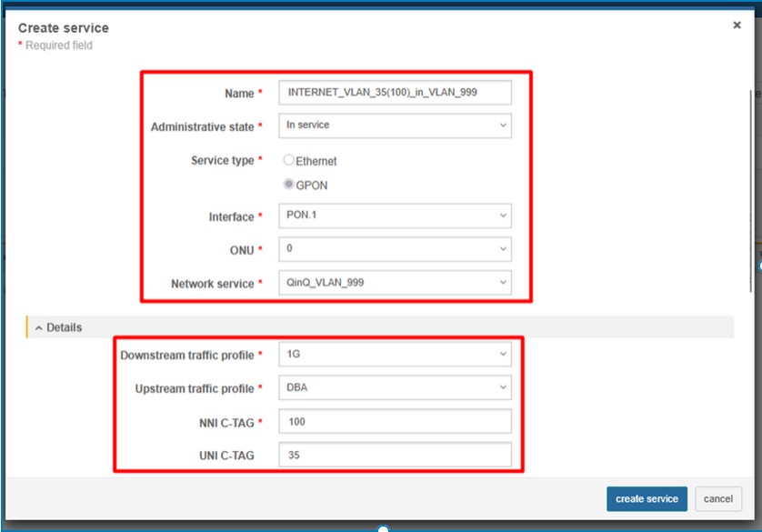Click the arrow of Administrative state select
The image size is (762, 532).
[502, 125]
